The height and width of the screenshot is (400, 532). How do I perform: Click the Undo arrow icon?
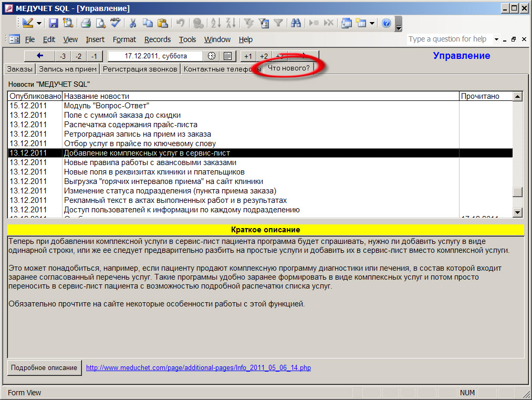(x=180, y=23)
